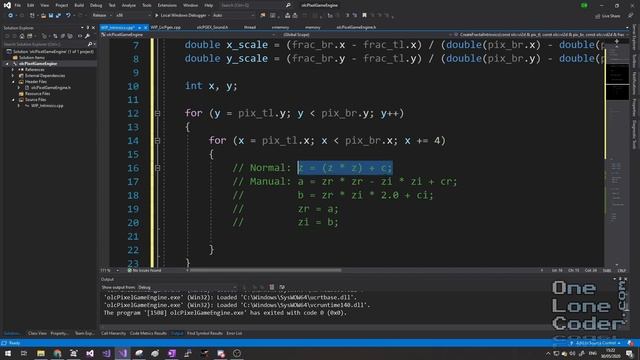This screenshot has height=360, width=640.
Task: Click Solution Explorer preview eye icon
Action: point(80,36)
